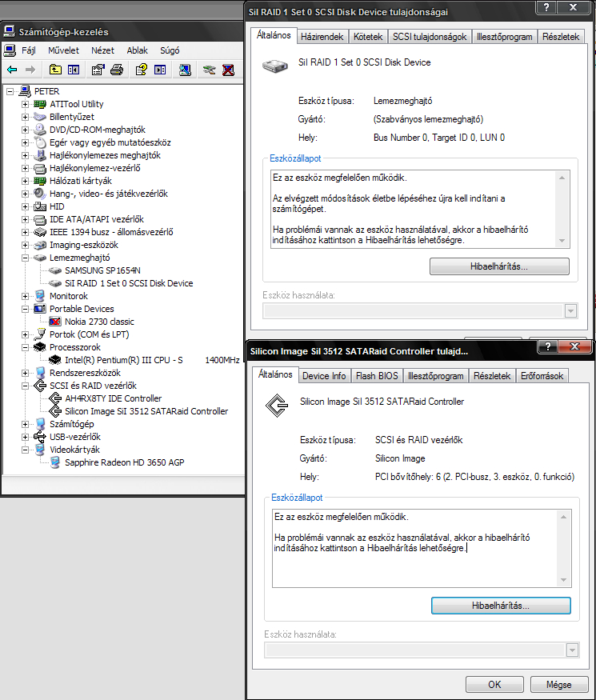Click the Hálózati kártyák network card icon

point(40,181)
